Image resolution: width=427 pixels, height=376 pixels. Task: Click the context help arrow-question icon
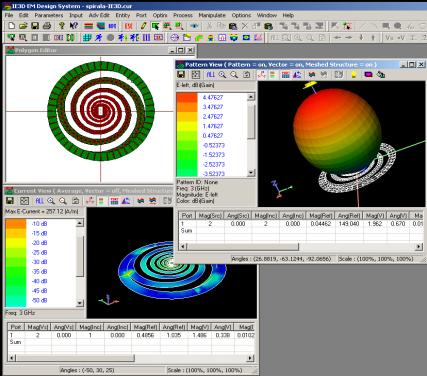pos(74,26)
